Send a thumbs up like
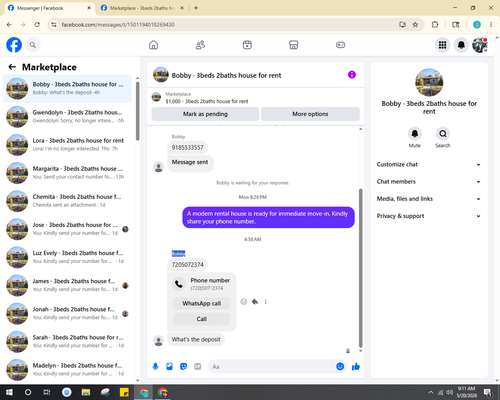The image size is (500, 400). (x=356, y=367)
